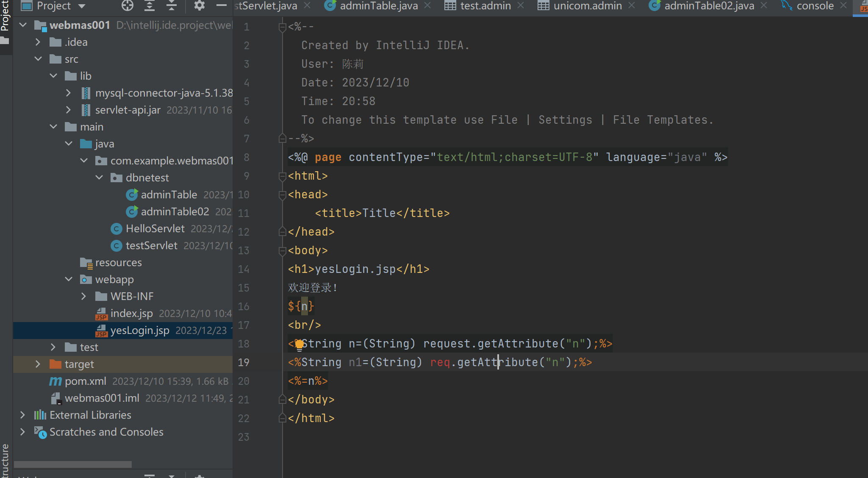This screenshot has width=868, height=478.
Task: Toggle the code fold marker at the html tag
Action: (x=282, y=176)
